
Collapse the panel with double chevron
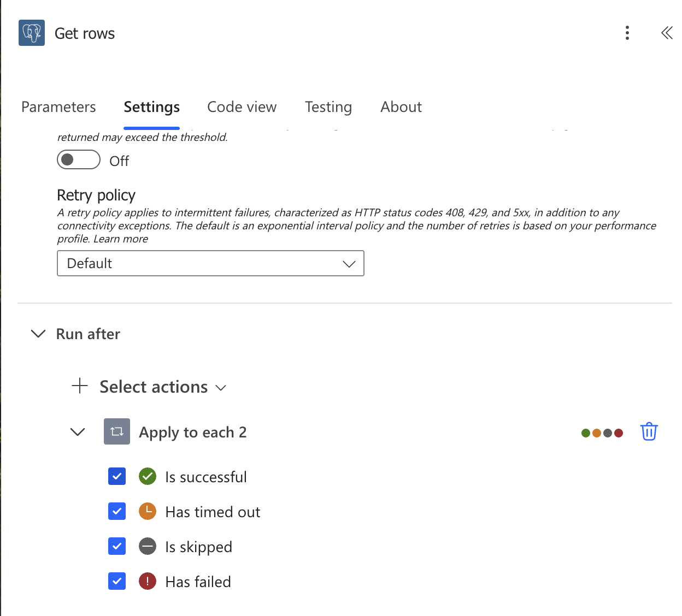tap(667, 33)
